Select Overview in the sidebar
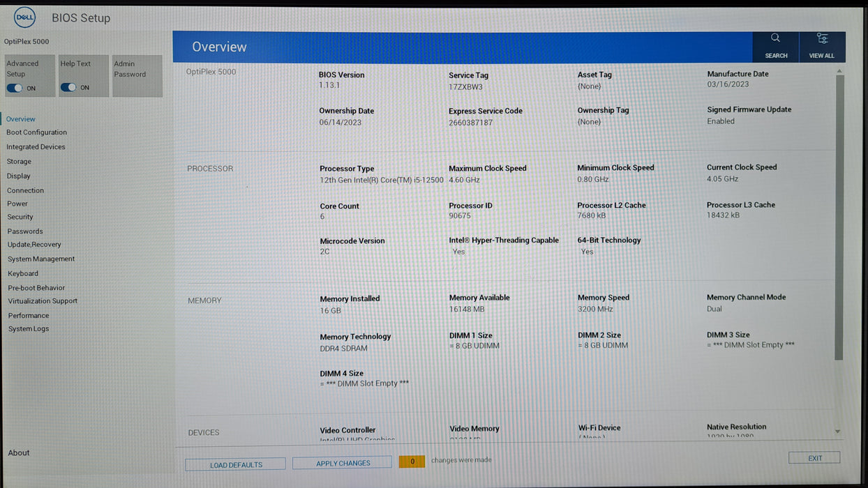The height and width of the screenshot is (488, 868). (21, 119)
